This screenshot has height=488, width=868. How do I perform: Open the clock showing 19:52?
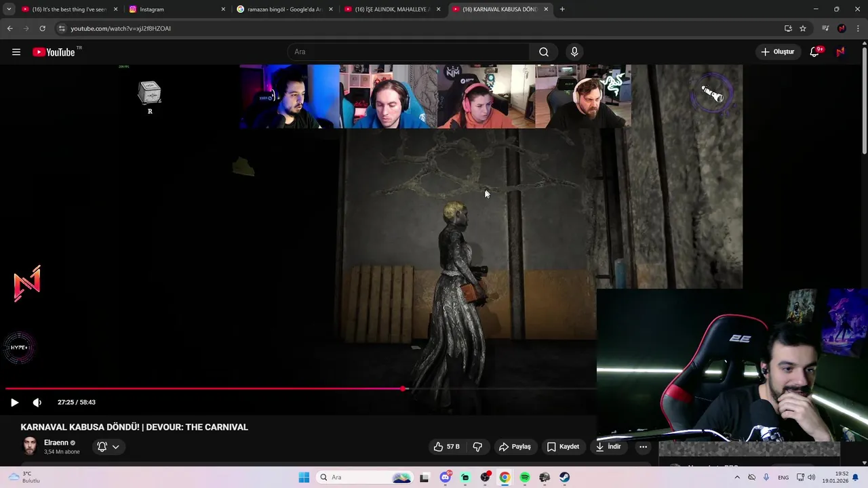[x=835, y=477]
